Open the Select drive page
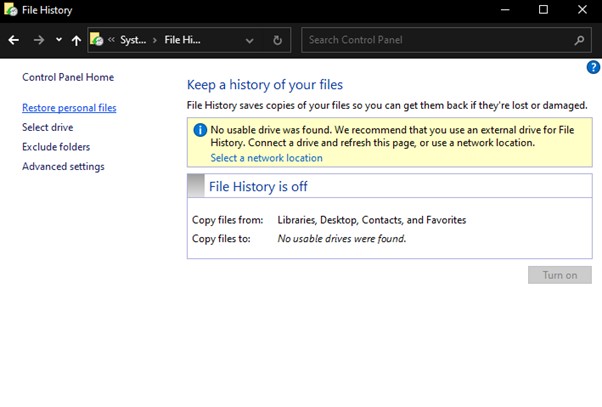The image size is (602, 407). coord(47,128)
